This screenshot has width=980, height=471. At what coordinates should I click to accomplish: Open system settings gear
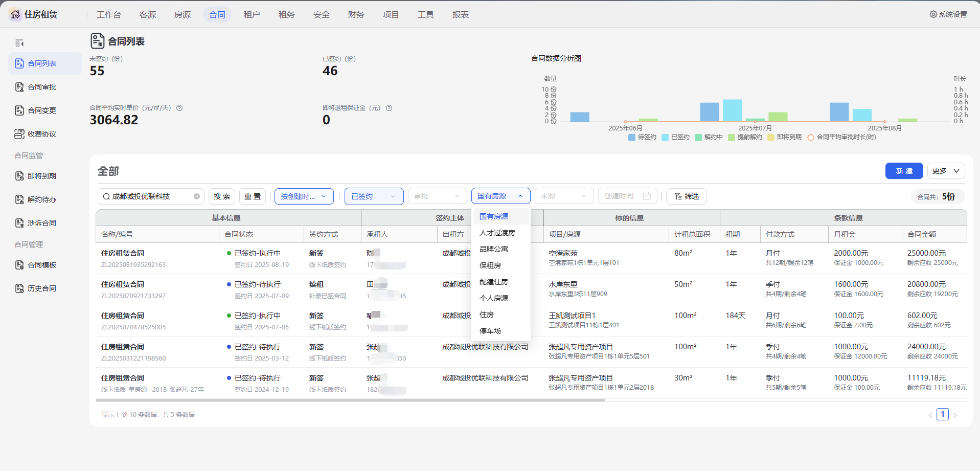coord(933,14)
